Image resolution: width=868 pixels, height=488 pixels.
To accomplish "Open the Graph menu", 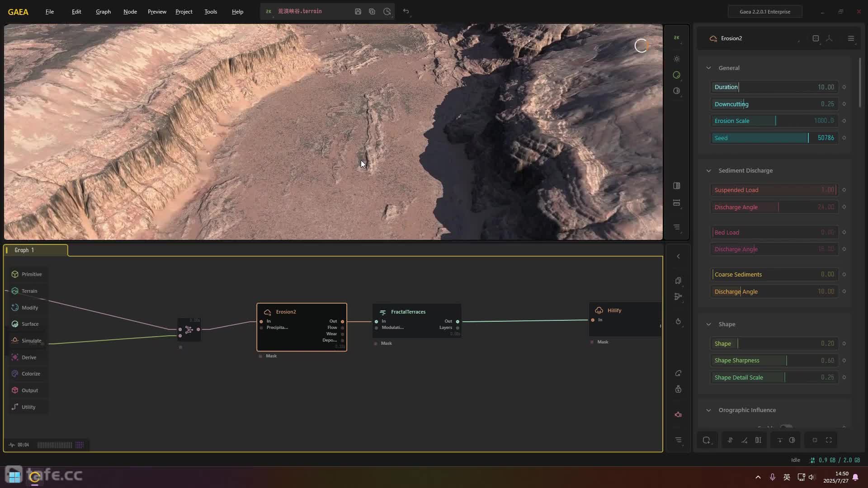I will click(x=103, y=12).
